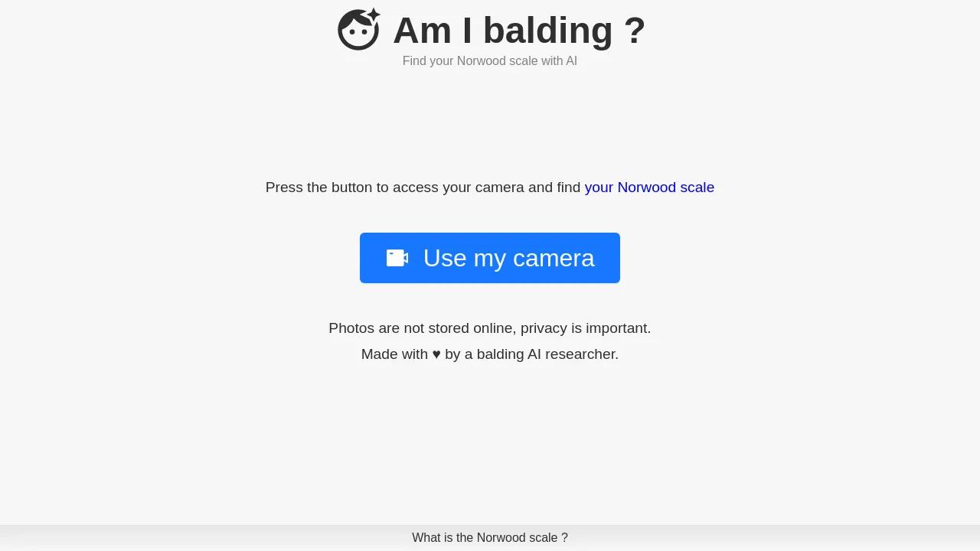Click the "Made with" credit line
The image size is (980, 551).
coord(394,354)
